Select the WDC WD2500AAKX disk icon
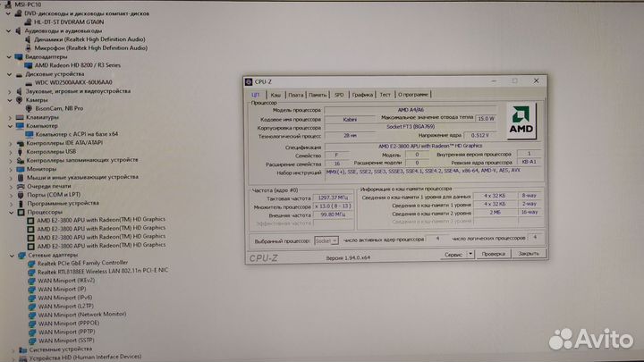 pyautogui.click(x=29, y=83)
